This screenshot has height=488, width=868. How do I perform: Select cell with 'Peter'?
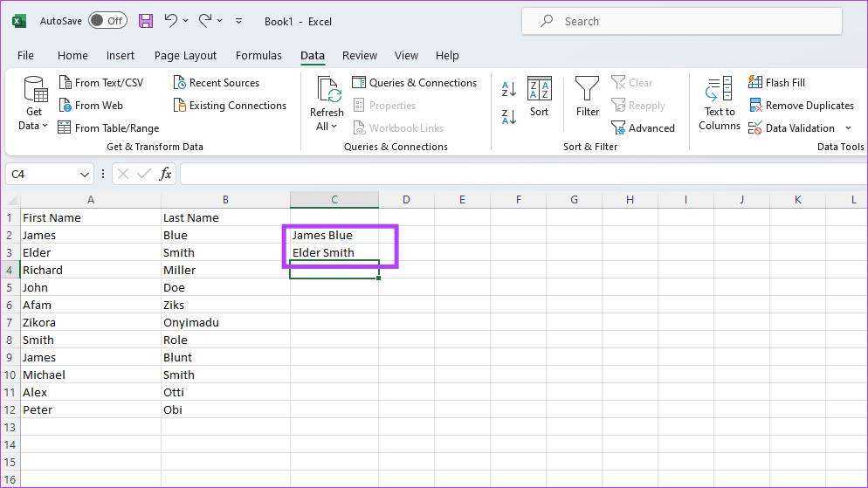(91, 410)
